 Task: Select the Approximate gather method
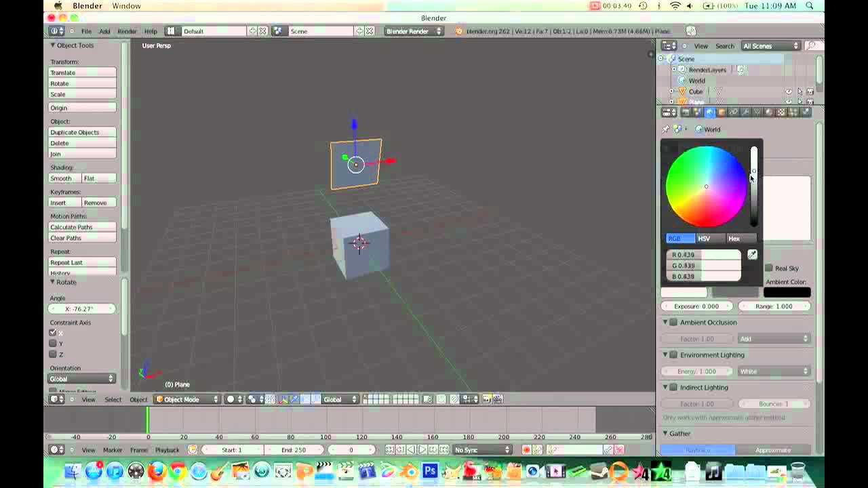click(x=773, y=450)
